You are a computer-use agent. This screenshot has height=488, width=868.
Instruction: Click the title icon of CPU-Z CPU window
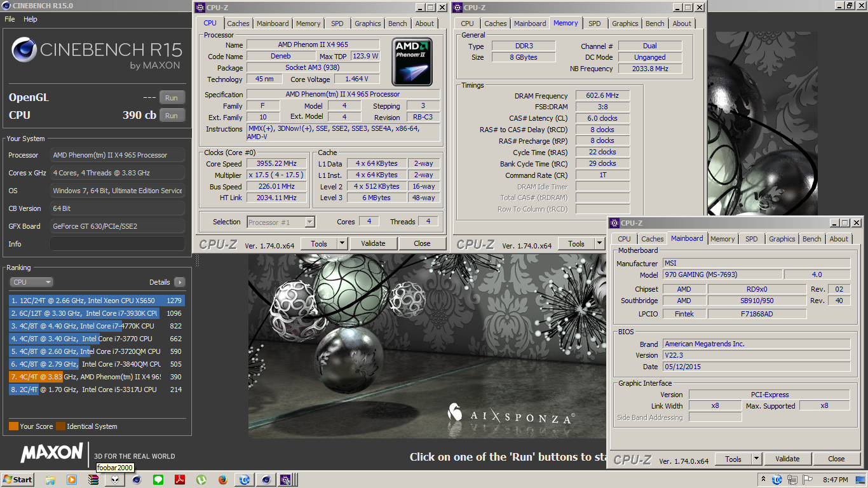[x=201, y=8]
